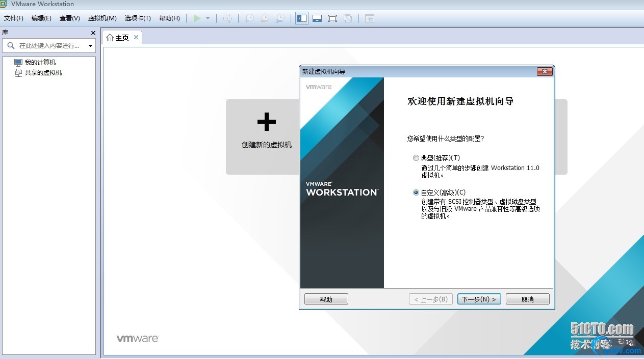644x359 pixels.
Task: Click the Unity mode toolbar icon
Action: (348, 18)
